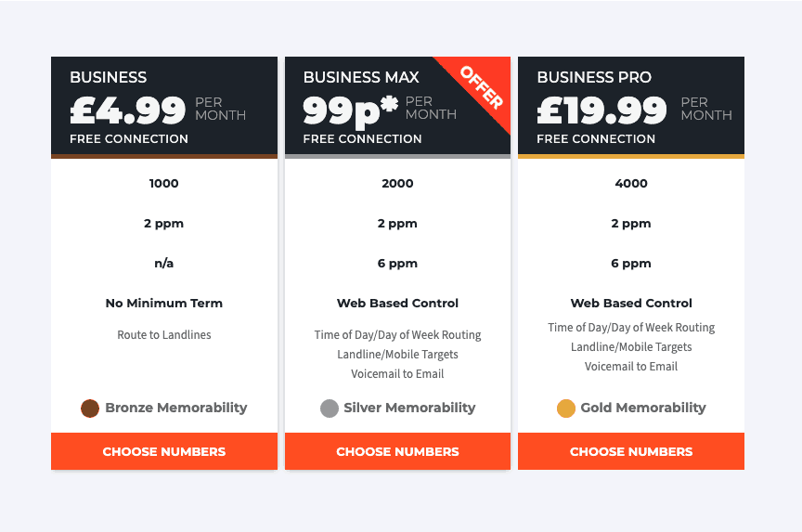Click Web Based Control in Business Max
Screen dimensions: 802x532
(397, 303)
